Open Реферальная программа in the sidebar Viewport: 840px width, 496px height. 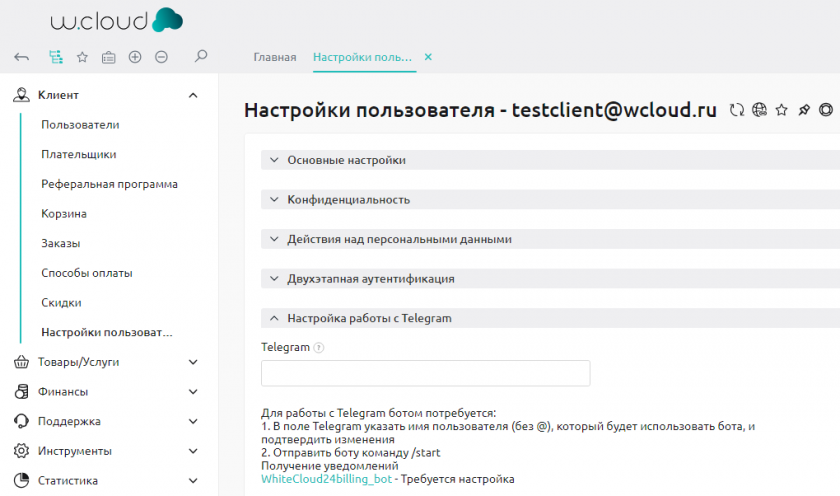pyautogui.click(x=109, y=184)
